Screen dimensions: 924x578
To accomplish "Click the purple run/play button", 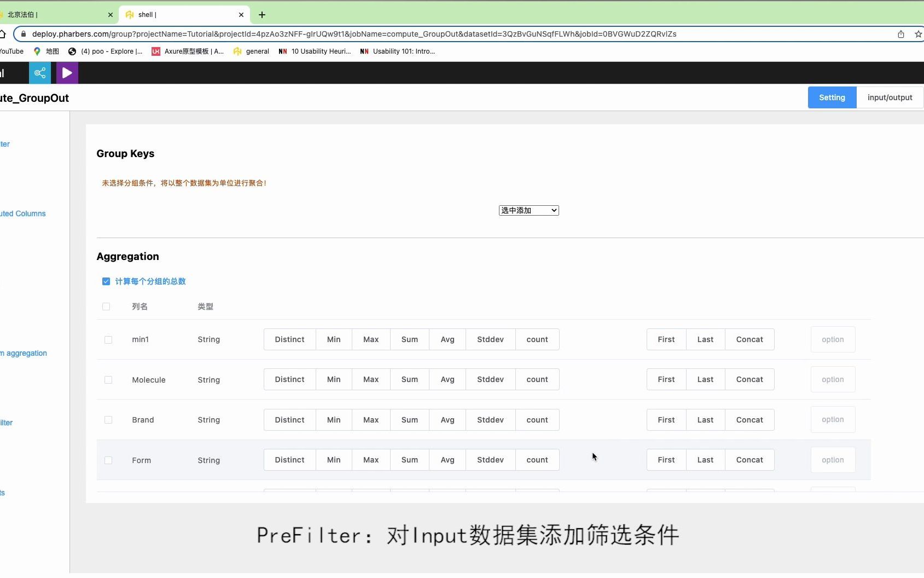I will (67, 73).
